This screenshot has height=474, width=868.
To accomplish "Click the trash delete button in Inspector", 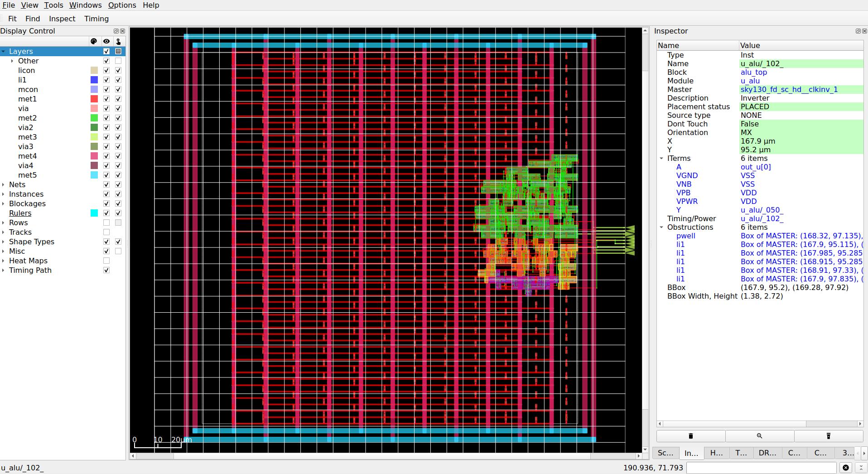I will pyautogui.click(x=690, y=435).
